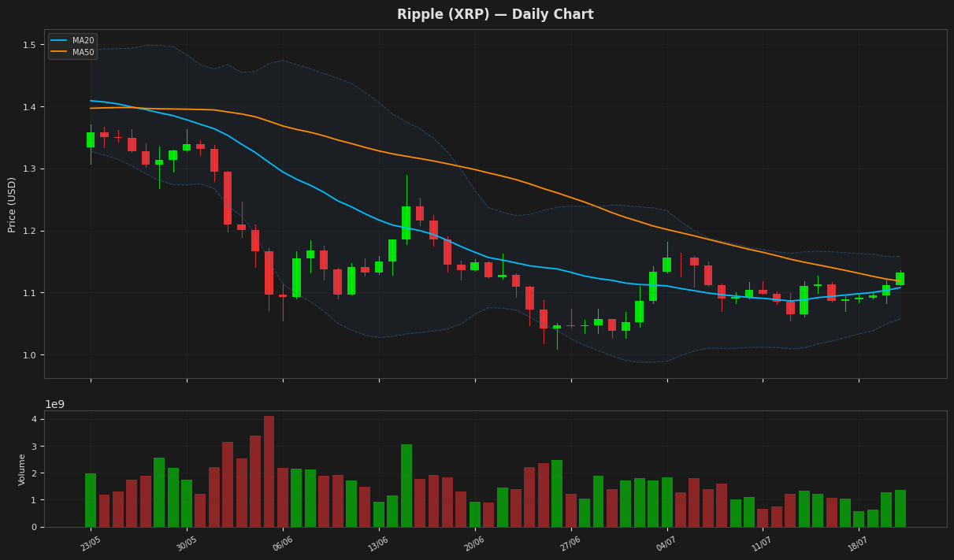The width and height of the screenshot is (954, 560).
Task: Click the "1e9" volume scale multiplier
Action: [54, 404]
